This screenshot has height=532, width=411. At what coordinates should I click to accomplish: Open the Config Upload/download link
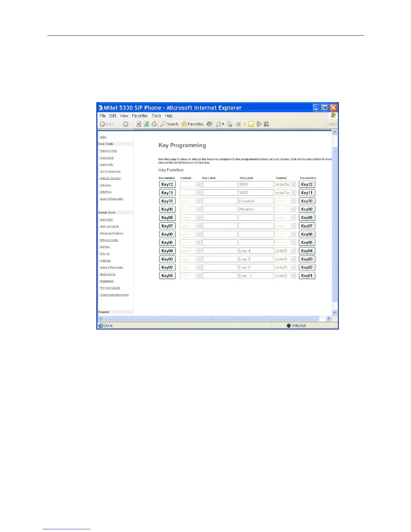tap(114, 295)
